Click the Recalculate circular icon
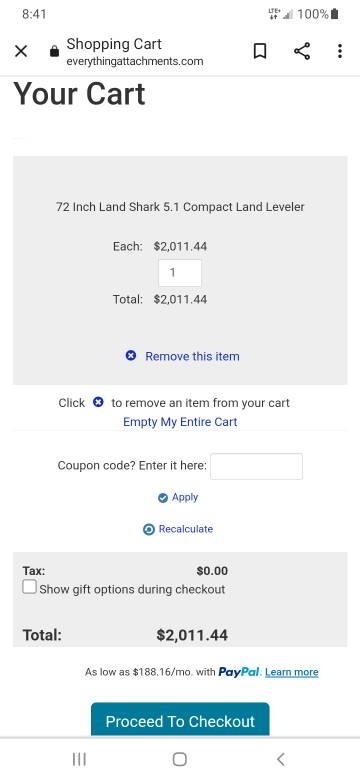Image resolution: width=360 pixels, height=780 pixels. tap(149, 529)
